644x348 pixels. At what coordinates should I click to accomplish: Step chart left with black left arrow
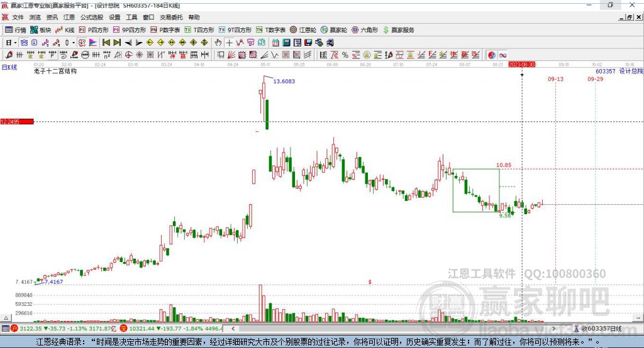coord(128,43)
